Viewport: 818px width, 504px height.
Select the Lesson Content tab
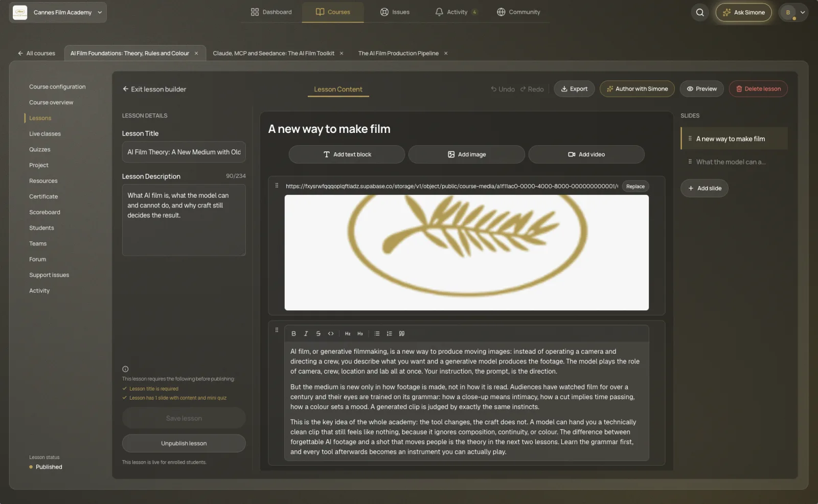[x=338, y=89]
